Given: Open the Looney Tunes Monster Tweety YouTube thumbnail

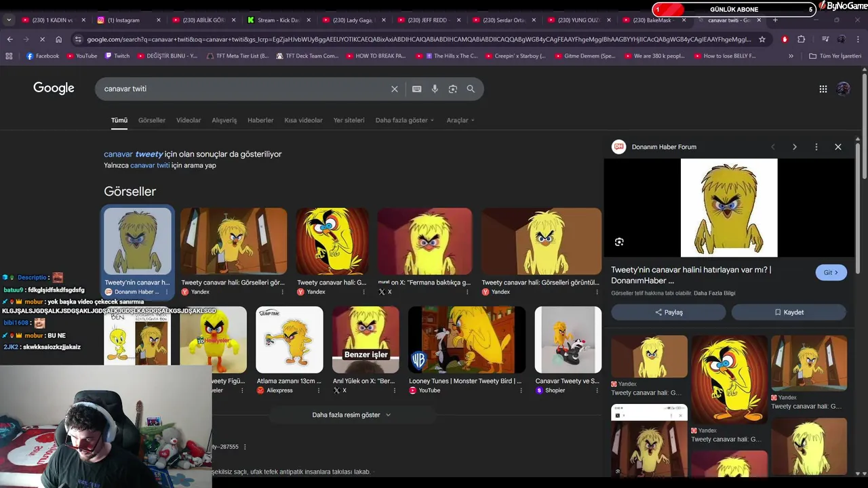Looking at the screenshot, I should (x=467, y=340).
